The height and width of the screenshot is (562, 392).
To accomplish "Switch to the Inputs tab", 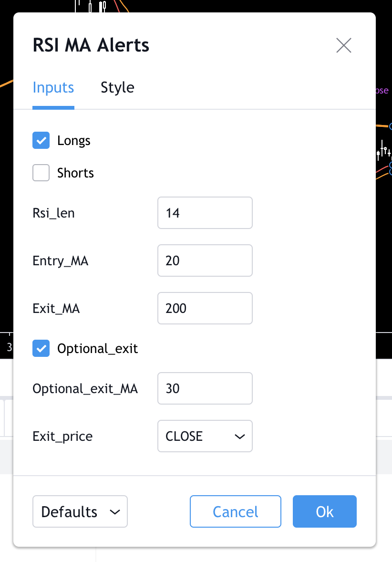I will (53, 88).
